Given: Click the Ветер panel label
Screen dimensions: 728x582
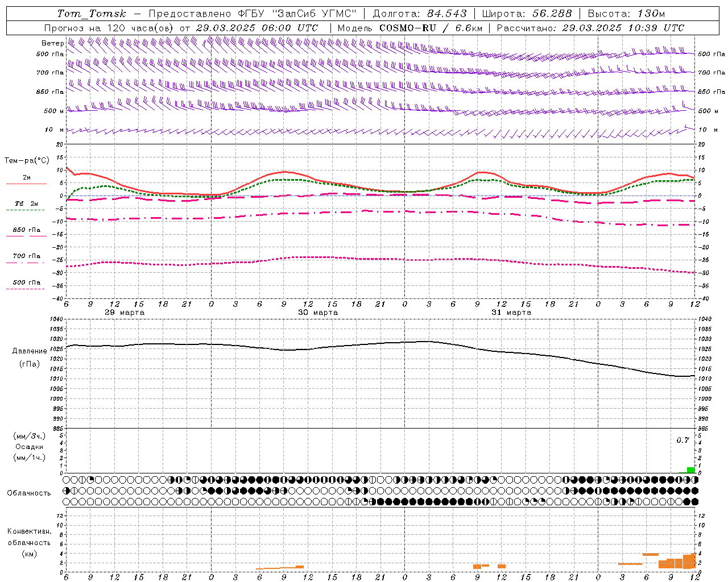Looking at the screenshot, I should tap(52, 43).
